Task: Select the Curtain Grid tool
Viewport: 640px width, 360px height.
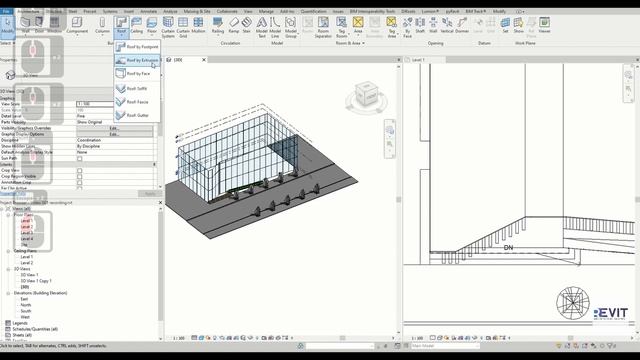Action: 183,27
